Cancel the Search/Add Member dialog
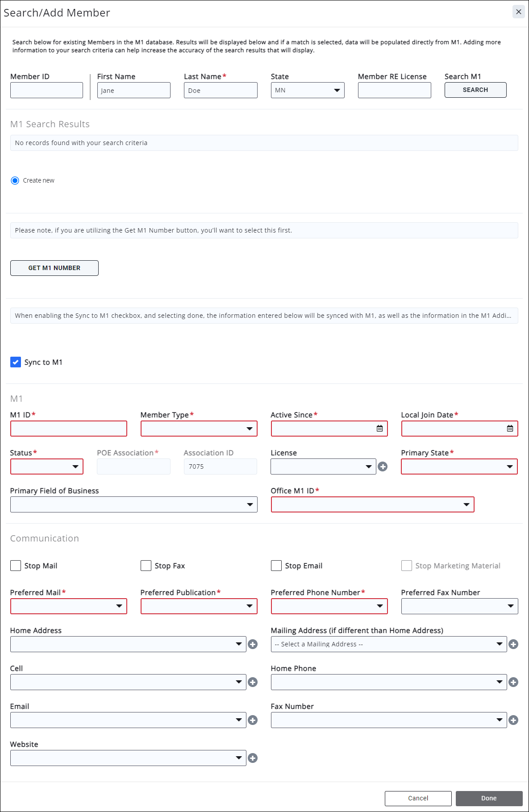The width and height of the screenshot is (529, 812). click(x=418, y=798)
